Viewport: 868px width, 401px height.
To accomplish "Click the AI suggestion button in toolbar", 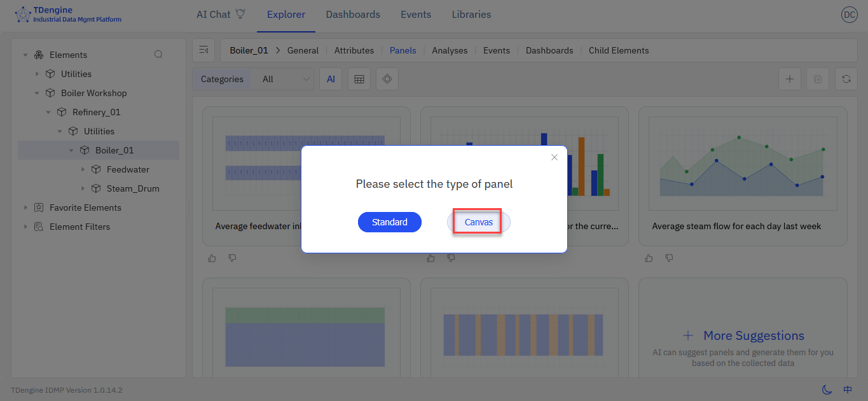I will [x=331, y=79].
